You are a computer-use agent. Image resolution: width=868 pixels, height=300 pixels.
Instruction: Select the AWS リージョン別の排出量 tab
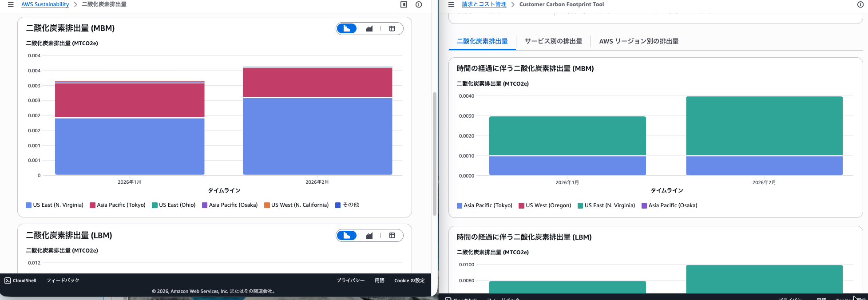[x=638, y=41]
